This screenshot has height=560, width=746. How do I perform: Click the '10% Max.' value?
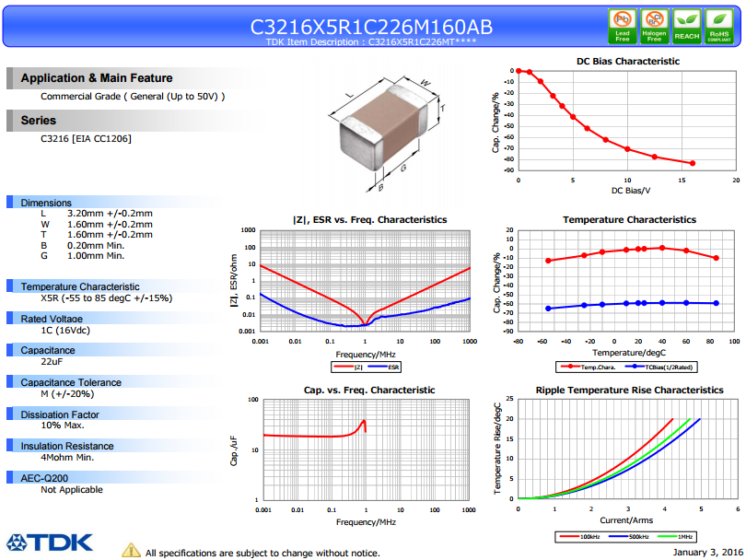coord(63,426)
